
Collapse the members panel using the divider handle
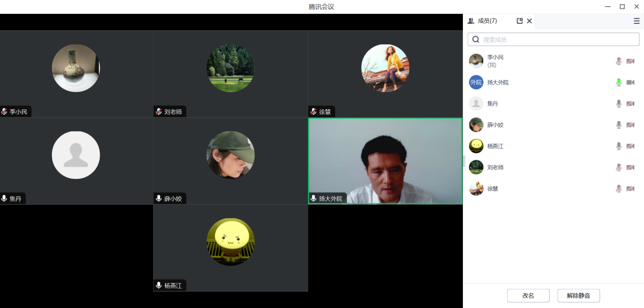click(x=464, y=161)
